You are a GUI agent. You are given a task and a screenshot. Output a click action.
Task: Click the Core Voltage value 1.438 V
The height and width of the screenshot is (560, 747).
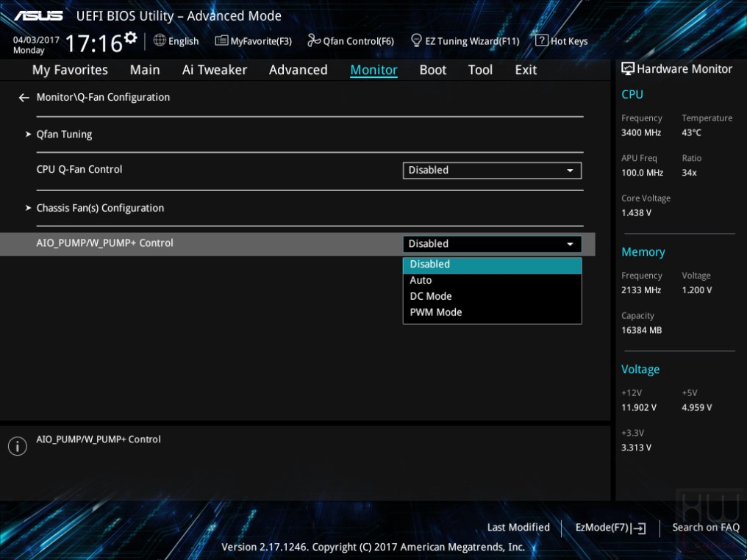click(x=637, y=213)
